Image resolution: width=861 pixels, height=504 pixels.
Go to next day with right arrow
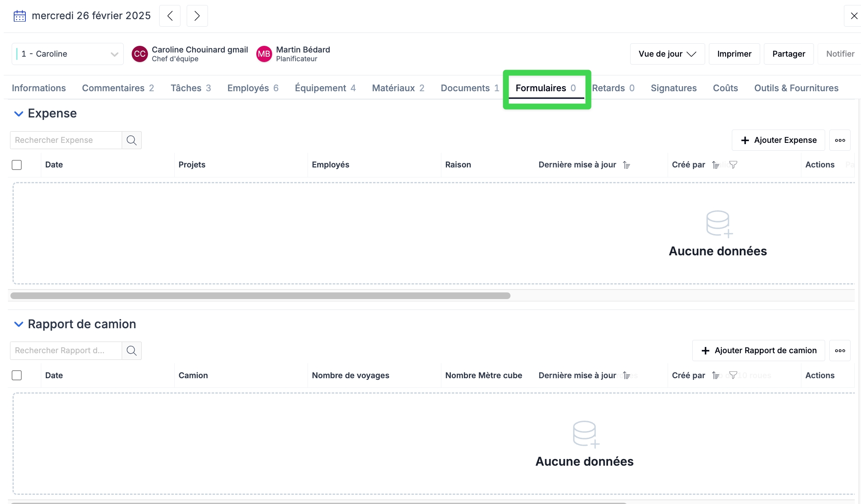pos(197,16)
